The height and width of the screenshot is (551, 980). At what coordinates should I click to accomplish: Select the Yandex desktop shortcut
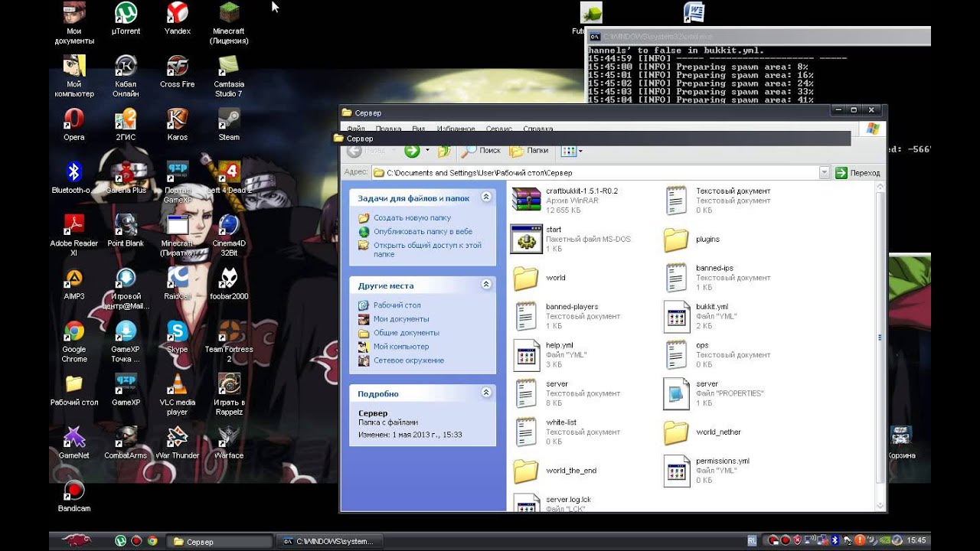tap(178, 19)
